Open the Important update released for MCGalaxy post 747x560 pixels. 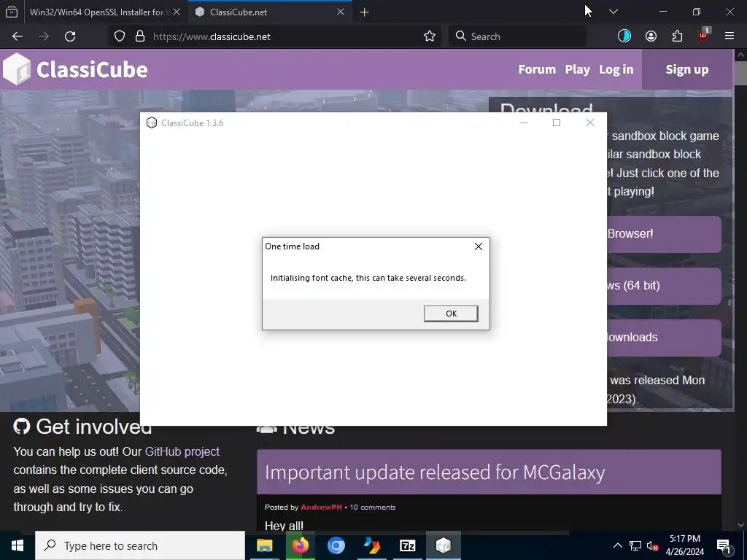[435, 472]
